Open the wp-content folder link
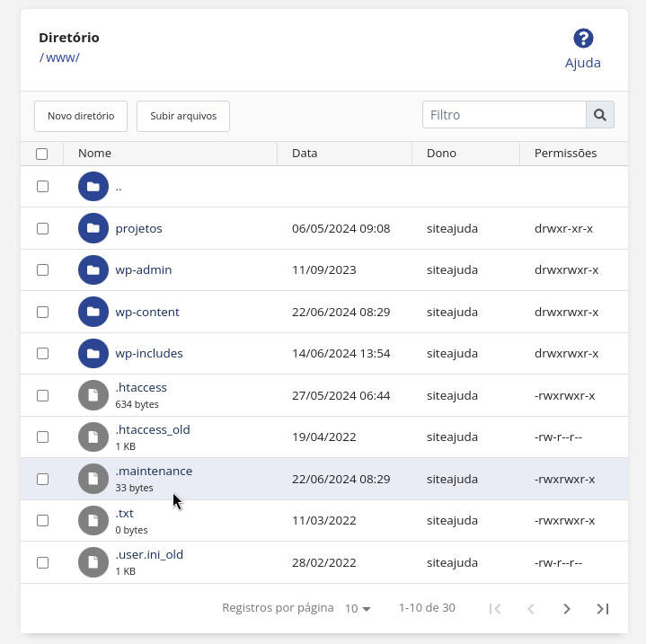Screen dimensions: 646x644 click(x=147, y=312)
